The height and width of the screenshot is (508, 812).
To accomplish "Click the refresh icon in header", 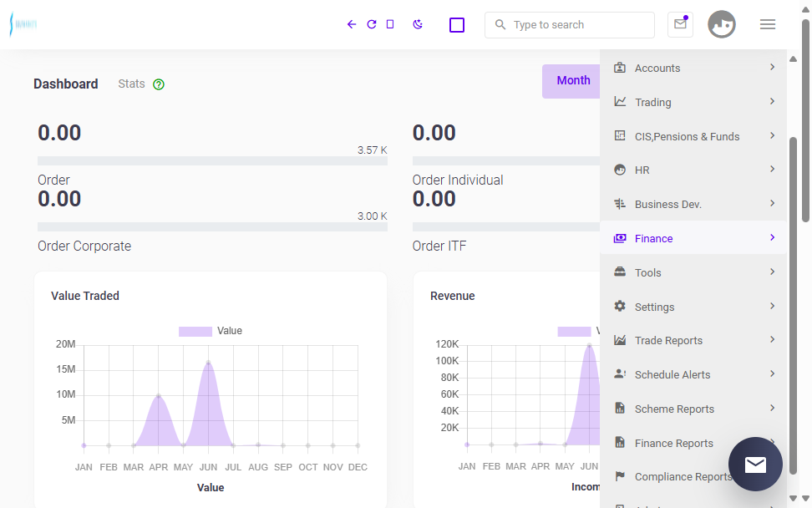I will (x=371, y=24).
